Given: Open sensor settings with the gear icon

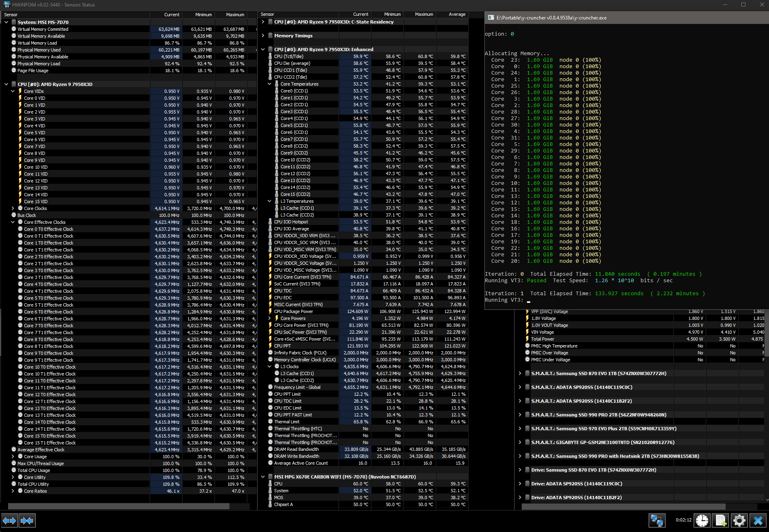Looking at the screenshot, I should [739, 520].
